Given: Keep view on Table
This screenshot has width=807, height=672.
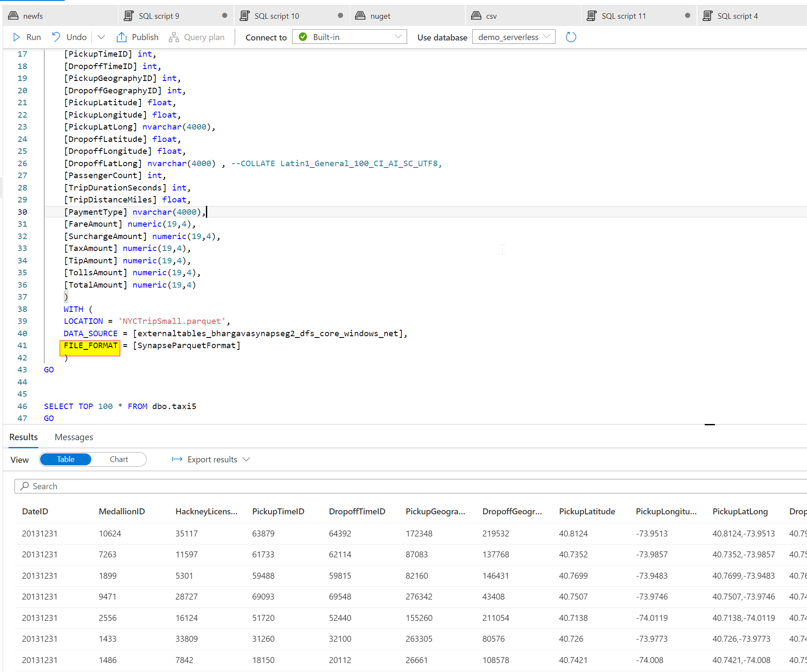Looking at the screenshot, I should coord(65,459).
